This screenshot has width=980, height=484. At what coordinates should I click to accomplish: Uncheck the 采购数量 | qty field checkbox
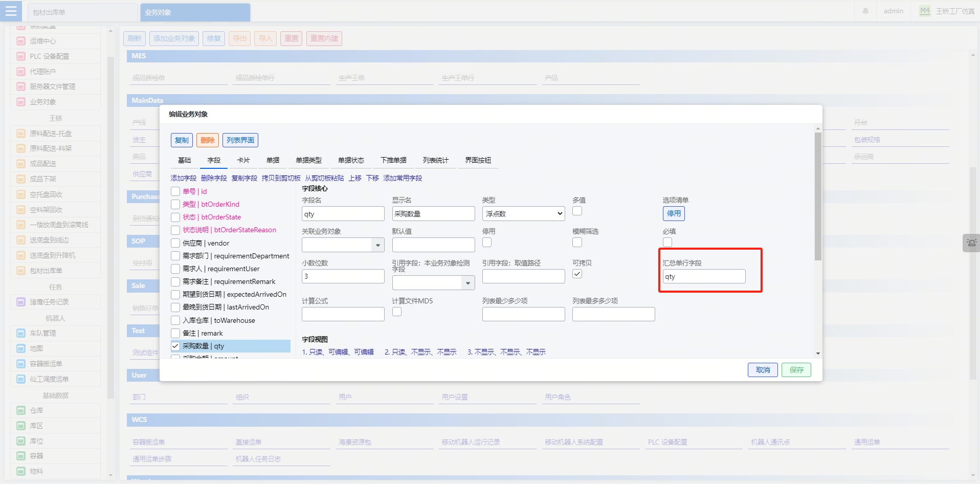tap(175, 346)
